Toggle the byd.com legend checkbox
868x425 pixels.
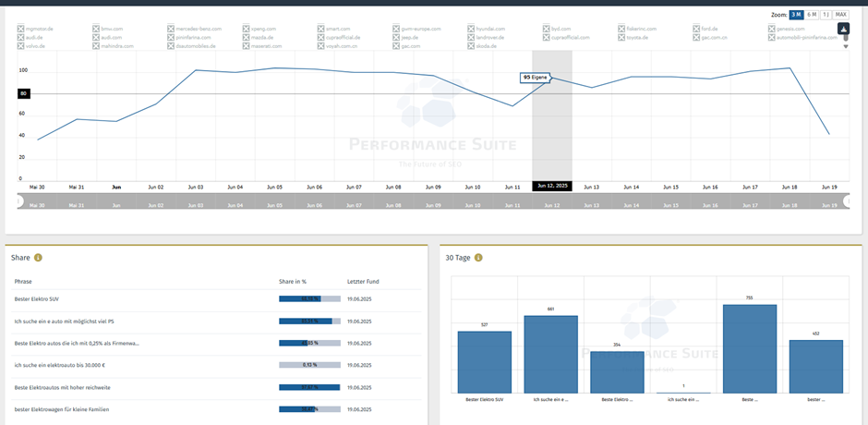pyautogui.click(x=547, y=29)
